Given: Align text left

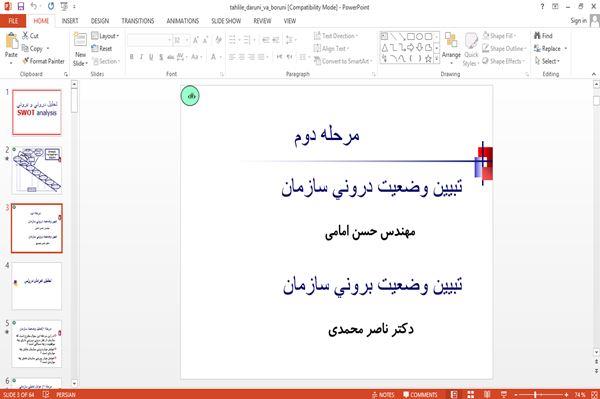Looking at the screenshot, I should pyautogui.click(x=232, y=57).
